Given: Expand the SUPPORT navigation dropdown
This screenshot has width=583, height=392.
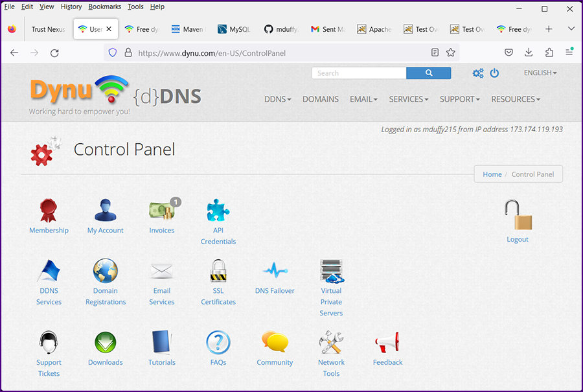Looking at the screenshot, I should 459,99.
